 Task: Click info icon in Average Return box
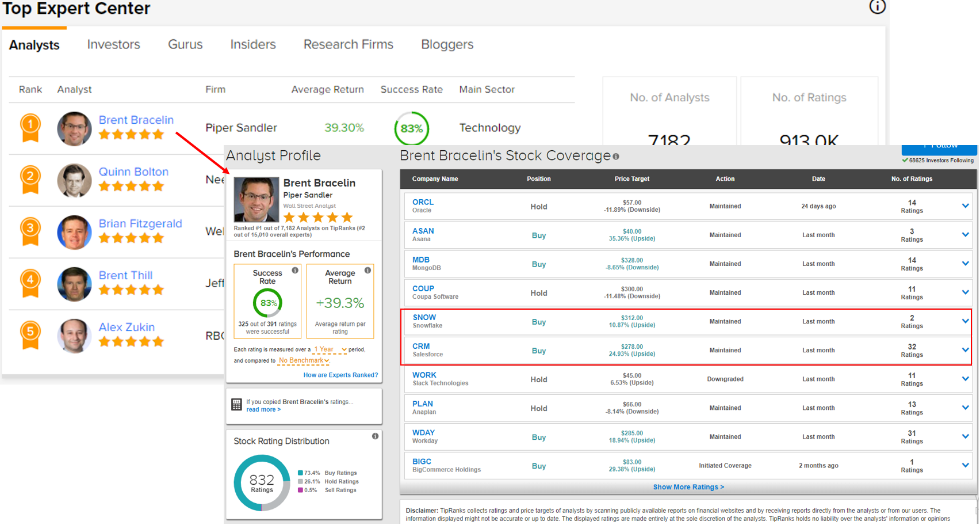coord(367,271)
